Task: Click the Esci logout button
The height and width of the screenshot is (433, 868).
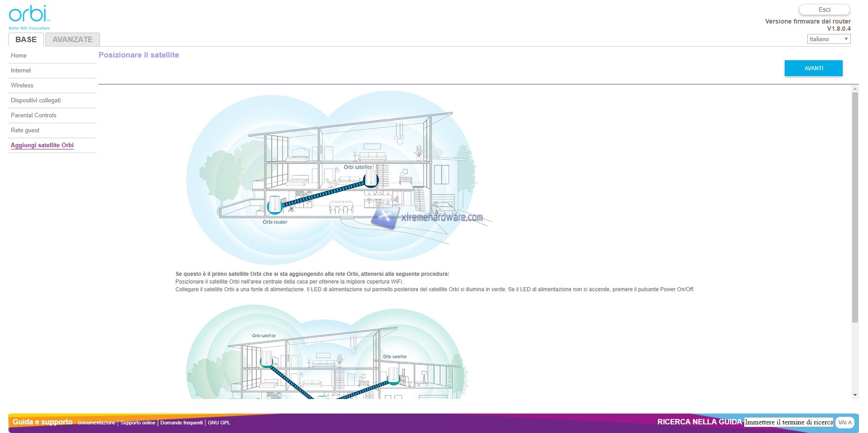Action: tap(824, 10)
